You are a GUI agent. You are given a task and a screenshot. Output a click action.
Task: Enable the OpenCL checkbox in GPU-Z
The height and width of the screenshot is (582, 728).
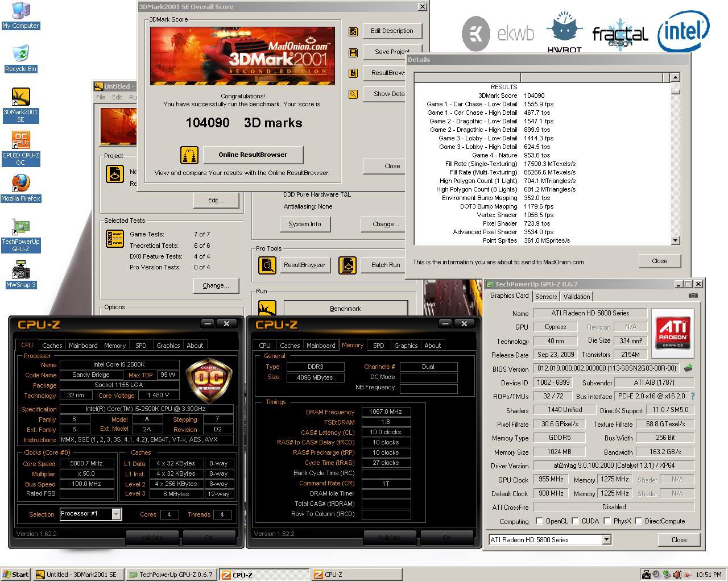539,521
